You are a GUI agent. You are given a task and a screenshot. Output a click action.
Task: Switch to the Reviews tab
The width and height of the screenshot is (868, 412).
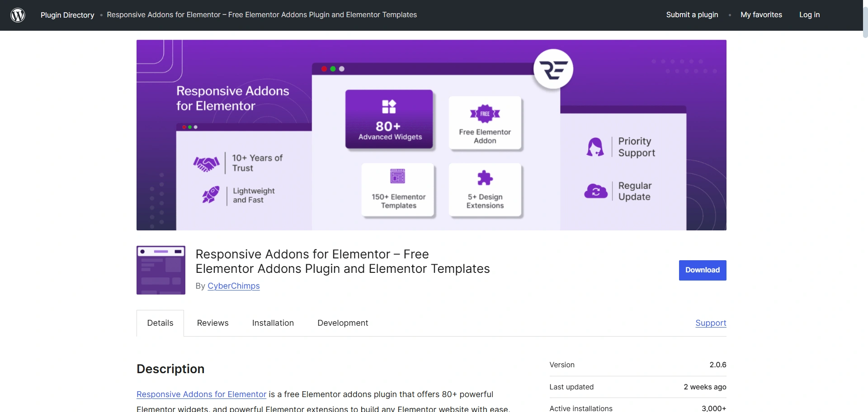(x=213, y=323)
